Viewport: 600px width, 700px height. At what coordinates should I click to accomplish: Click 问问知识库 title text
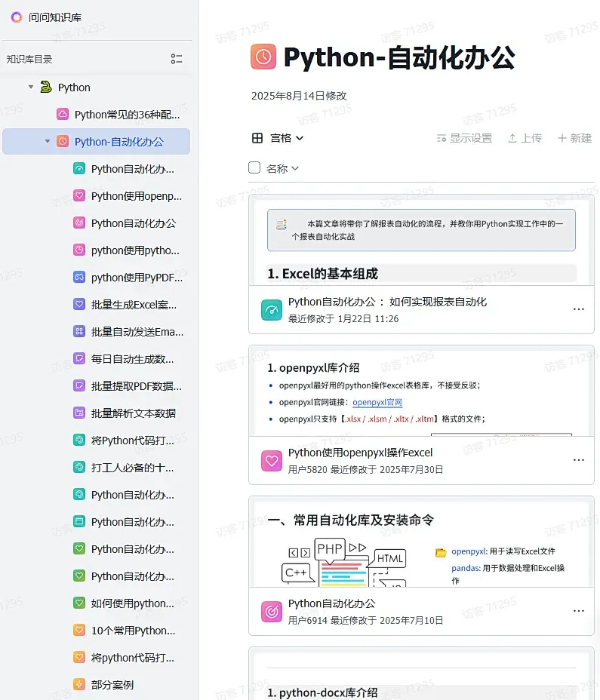pos(55,17)
